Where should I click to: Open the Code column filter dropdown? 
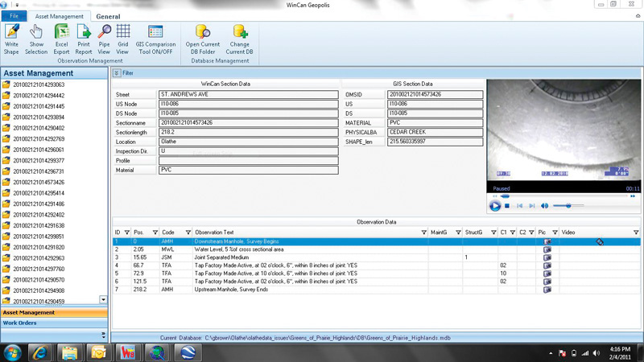click(x=188, y=232)
